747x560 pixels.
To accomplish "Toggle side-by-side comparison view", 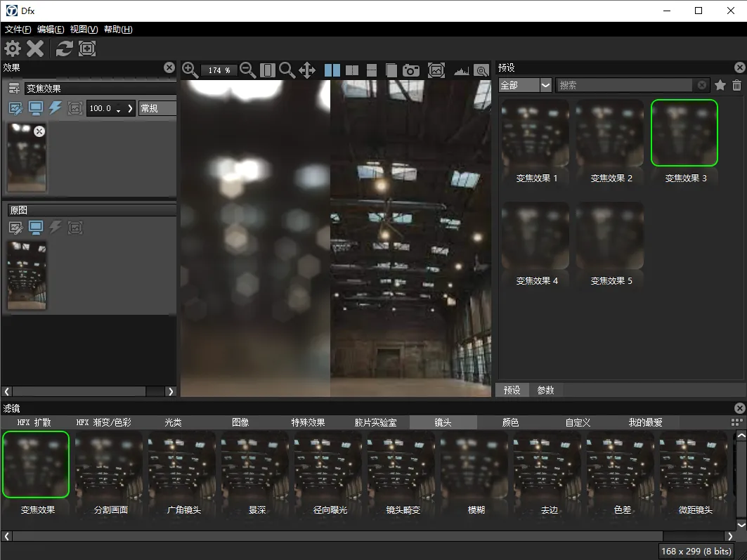I will pos(332,70).
